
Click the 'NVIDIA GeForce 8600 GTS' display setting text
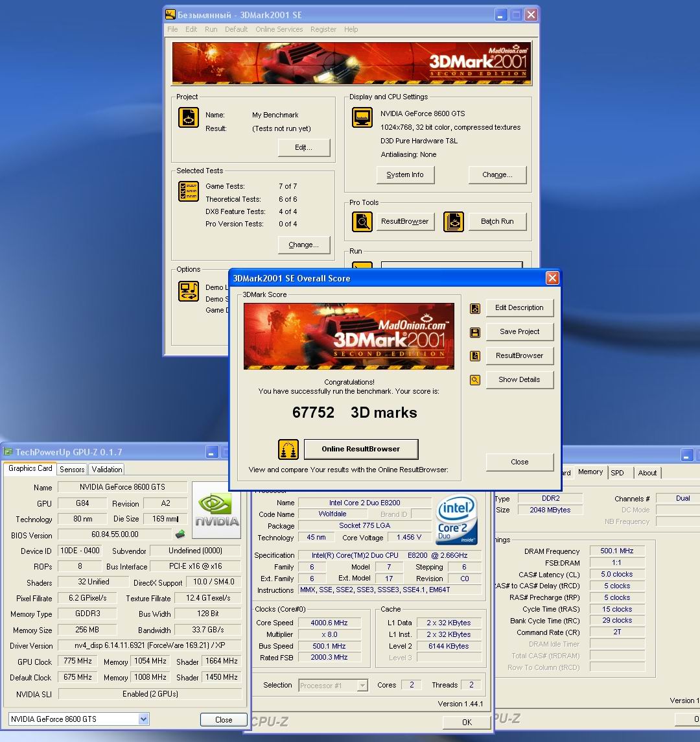423,114
